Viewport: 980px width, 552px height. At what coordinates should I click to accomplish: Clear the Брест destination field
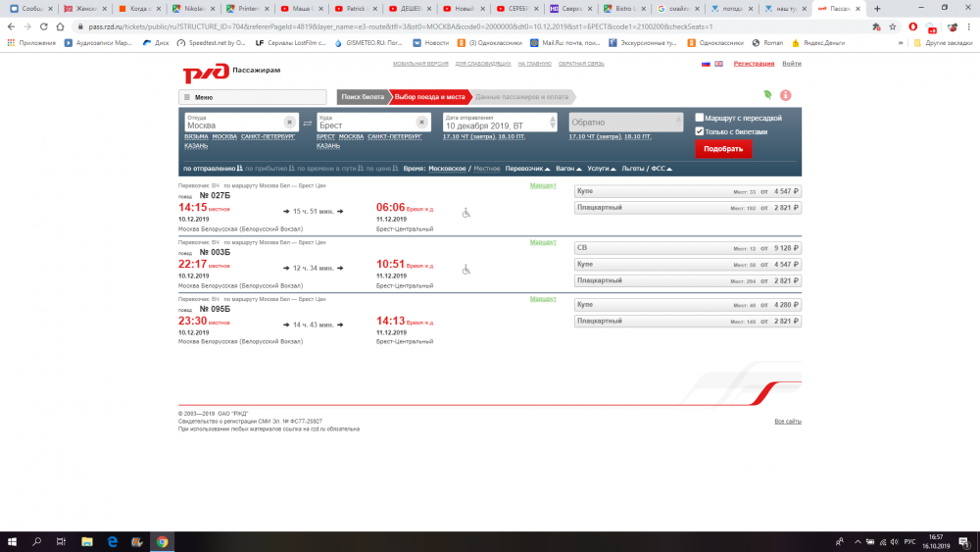420,122
